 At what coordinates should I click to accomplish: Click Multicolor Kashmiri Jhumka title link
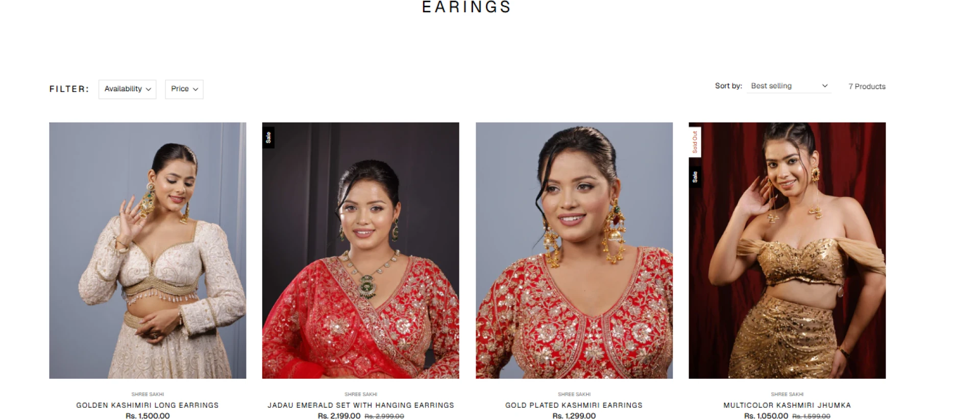tap(787, 405)
